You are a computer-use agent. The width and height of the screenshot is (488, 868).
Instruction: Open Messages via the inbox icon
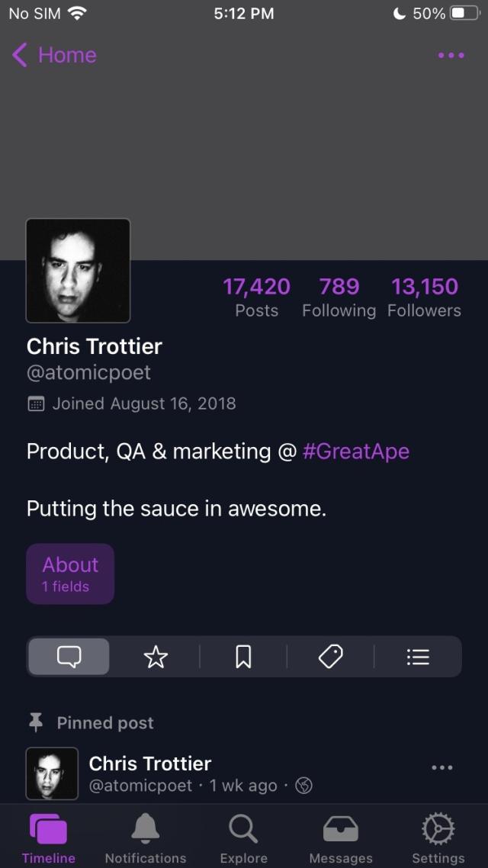coord(340,828)
